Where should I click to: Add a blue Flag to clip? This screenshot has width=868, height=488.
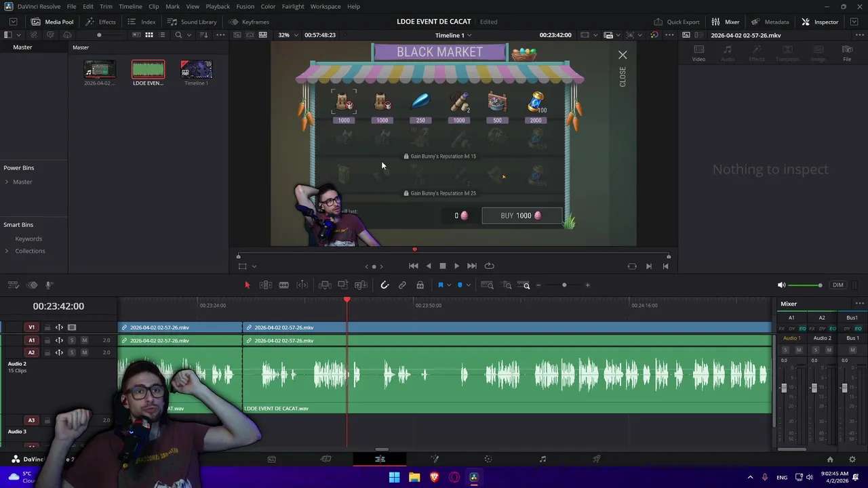click(440, 285)
